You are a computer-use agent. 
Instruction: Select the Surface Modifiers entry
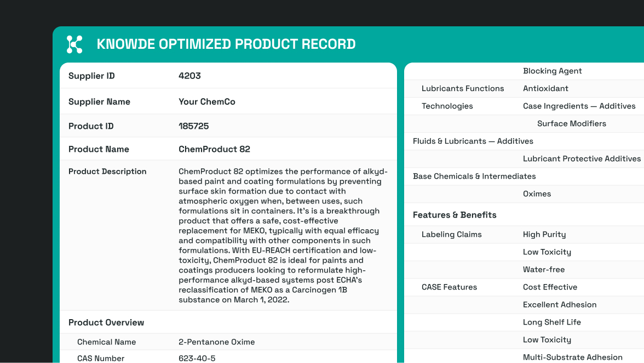[x=571, y=124]
